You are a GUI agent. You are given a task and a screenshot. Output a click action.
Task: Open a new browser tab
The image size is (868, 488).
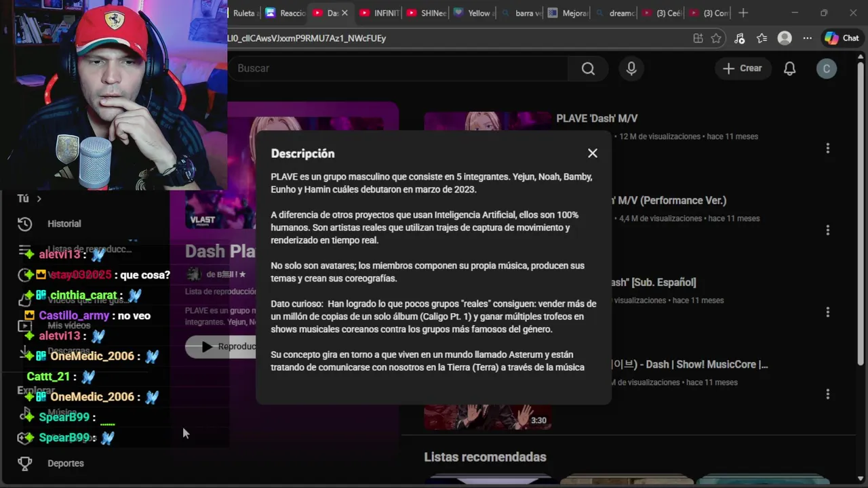(743, 13)
